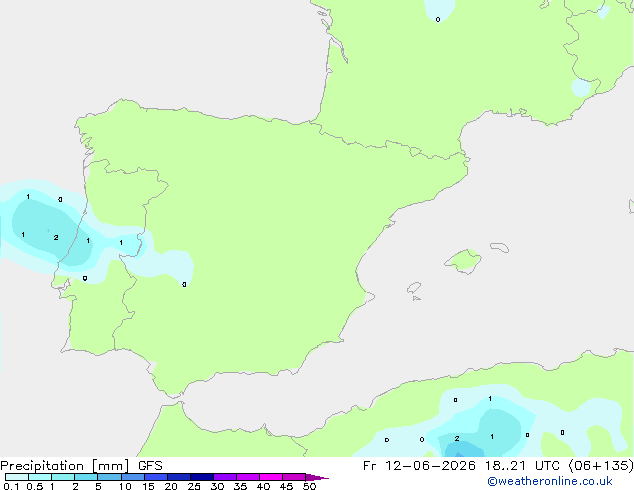The width and height of the screenshot is (634, 490).
Task: Click the legend swatch between 45 and 50
Action: tap(294, 477)
